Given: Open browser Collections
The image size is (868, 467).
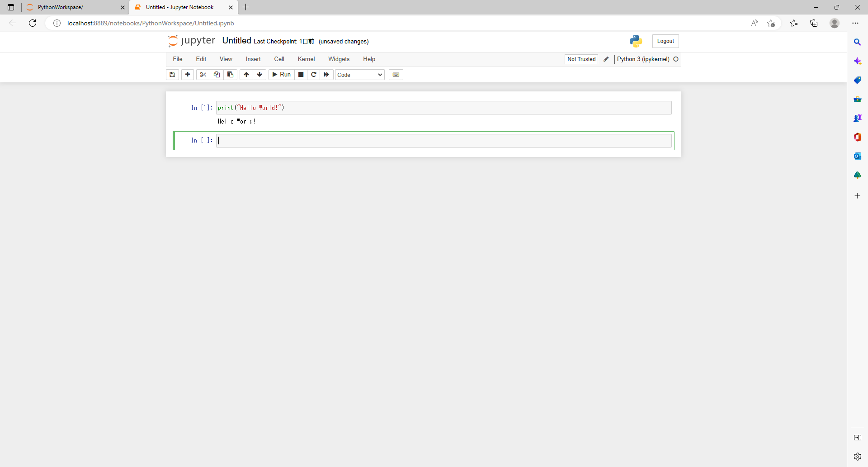Looking at the screenshot, I should (x=814, y=23).
